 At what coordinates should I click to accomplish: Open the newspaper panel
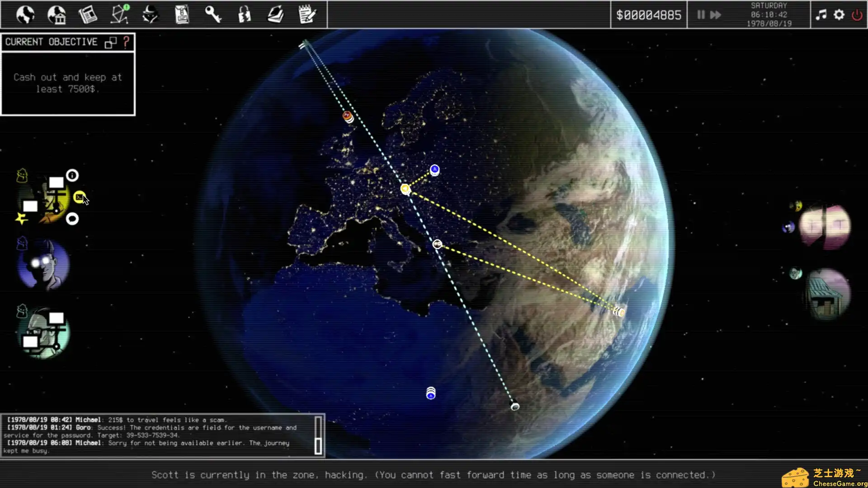coord(88,14)
